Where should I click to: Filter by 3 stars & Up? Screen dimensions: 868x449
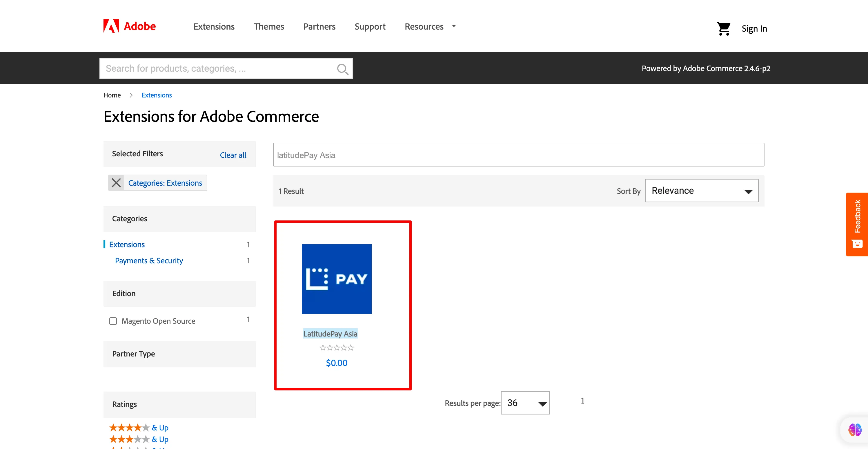pos(139,439)
